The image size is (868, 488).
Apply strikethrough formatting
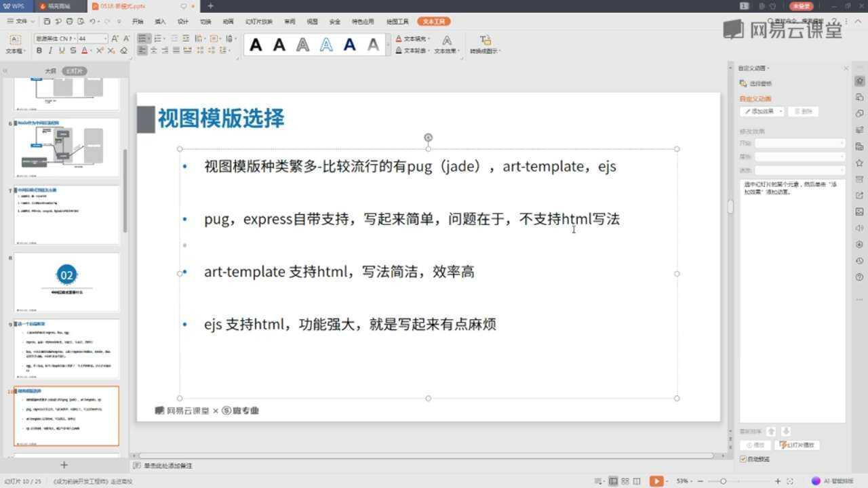73,51
